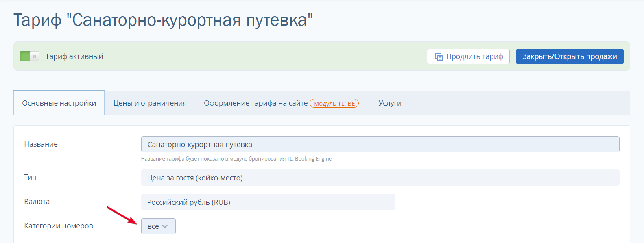Click the copy icon in "Продлить тариф"
Image resolution: width=644 pixels, height=243 pixels.
tap(439, 57)
